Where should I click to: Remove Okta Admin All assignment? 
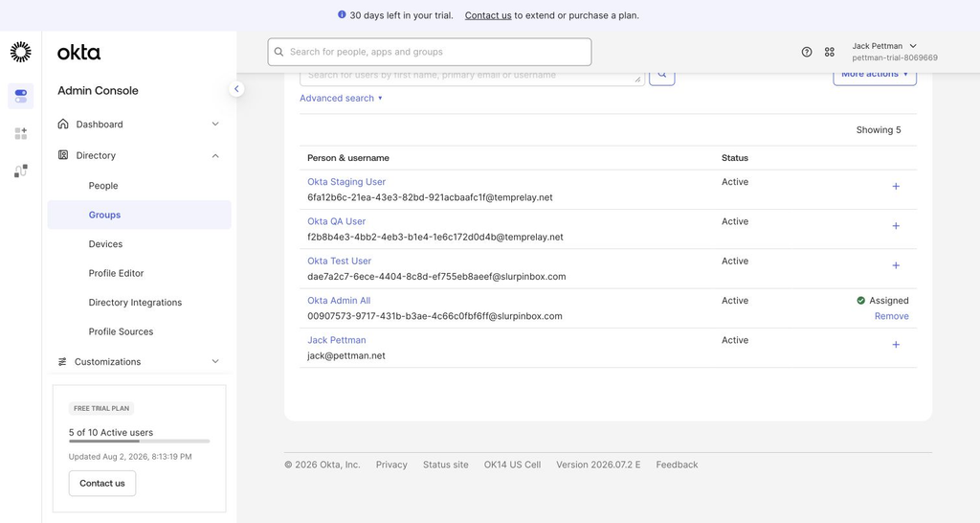coord(891,316)
